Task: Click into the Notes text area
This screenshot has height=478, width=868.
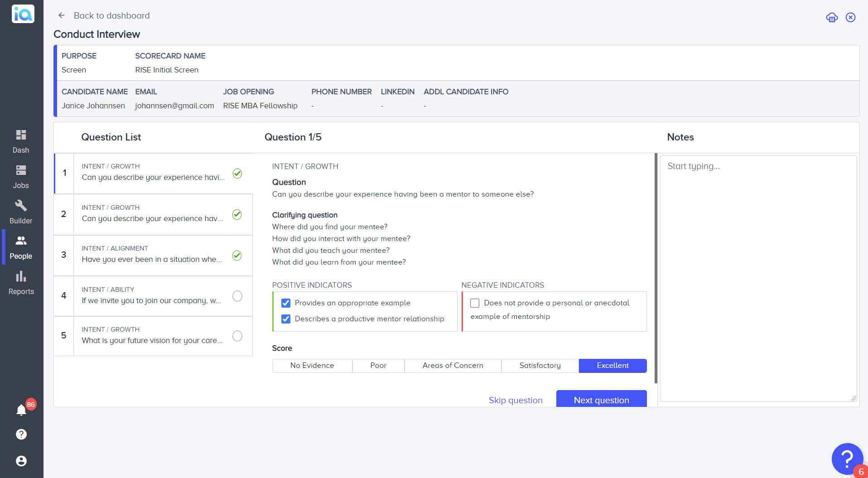Action: pyautogui.click(x=758, y=279)
